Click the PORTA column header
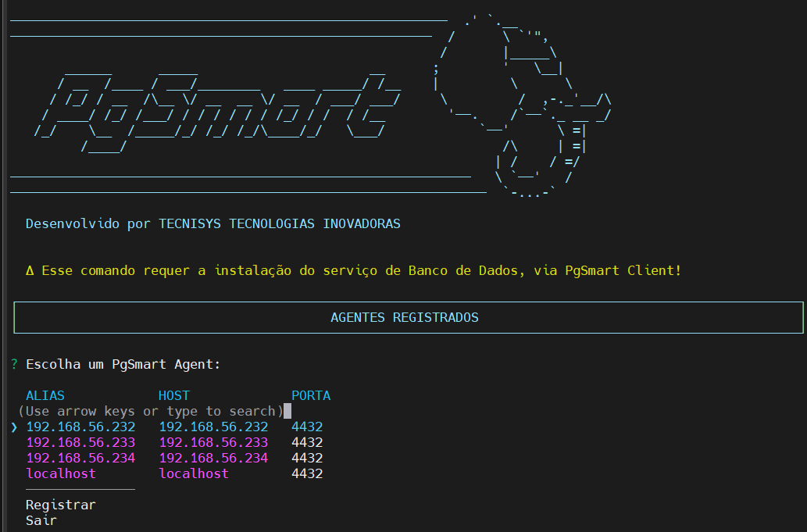Screen dimensions: 807x532 pyautogui.click(x=311, y=395)
